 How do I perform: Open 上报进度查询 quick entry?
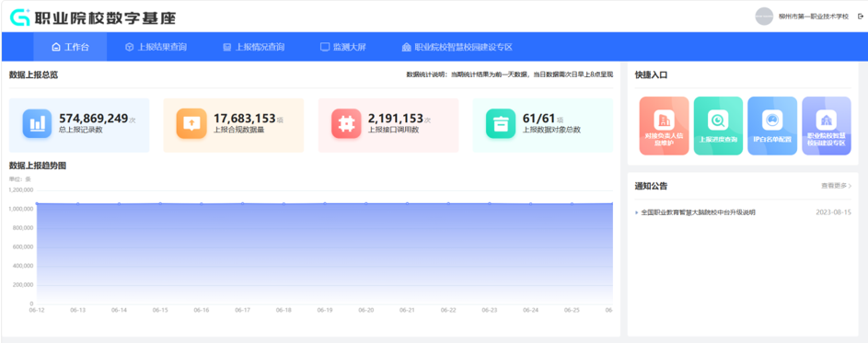pyautogui.click(x=719, y=126)
